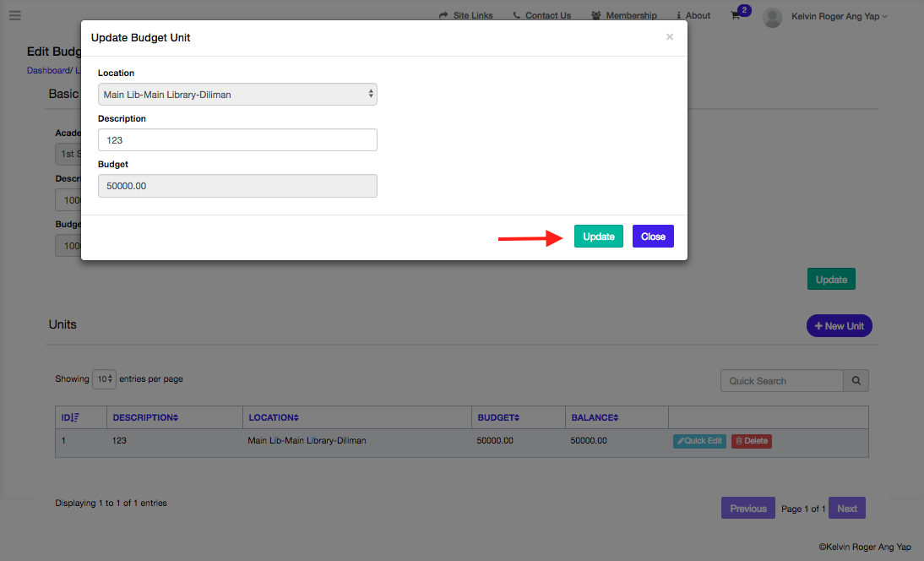Go to Contact Us page
Screen dimensions: 924x561
(x=541, y=15)
